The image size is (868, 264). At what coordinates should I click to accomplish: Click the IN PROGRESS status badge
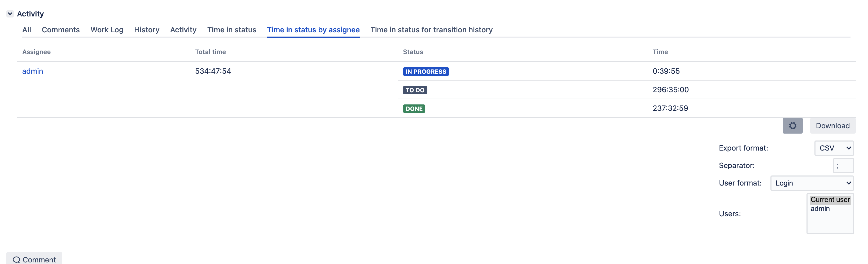pos(426,71)
